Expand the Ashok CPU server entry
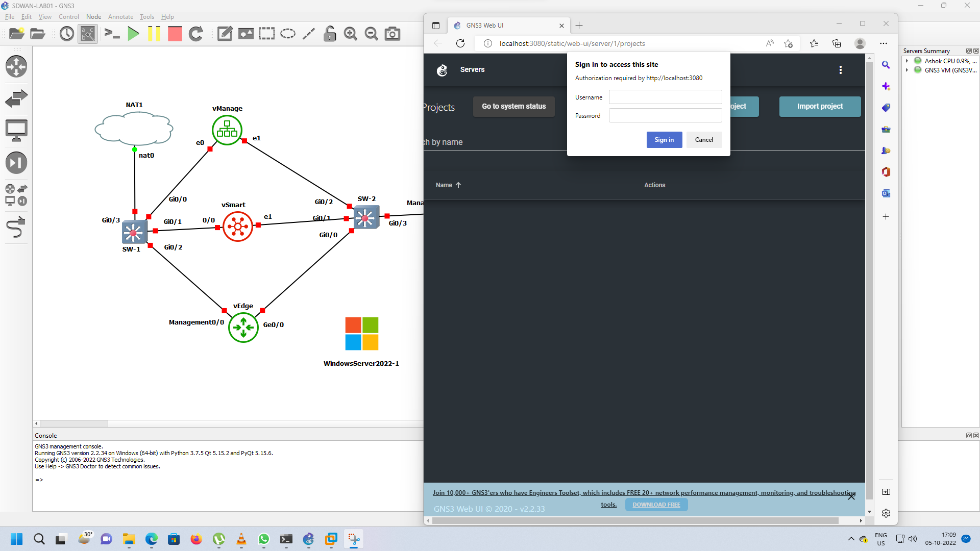The width and height of the screenshot is (980, 551). [908, 60]
